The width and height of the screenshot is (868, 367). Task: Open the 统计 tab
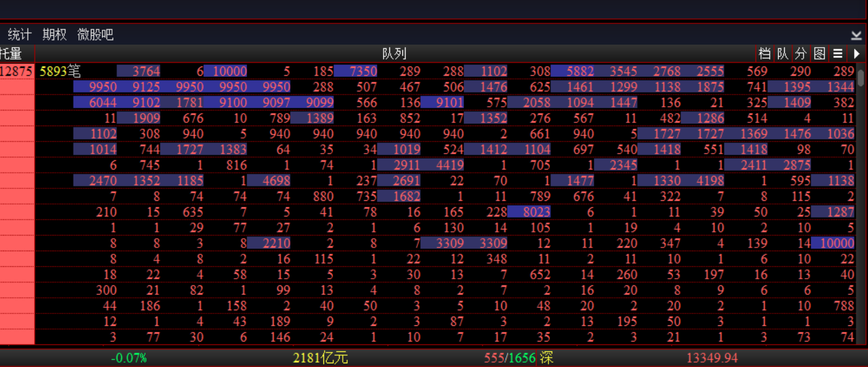pos(19,35)
